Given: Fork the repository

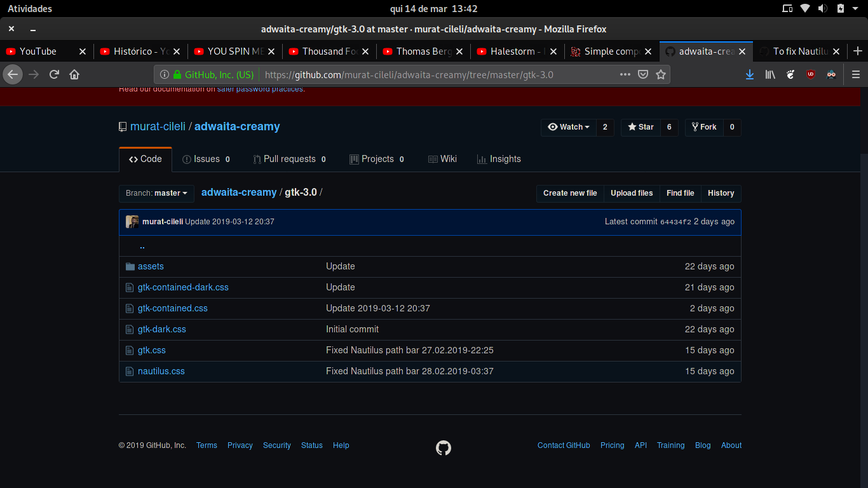Looking at the screenshot, I should [704, 127].
